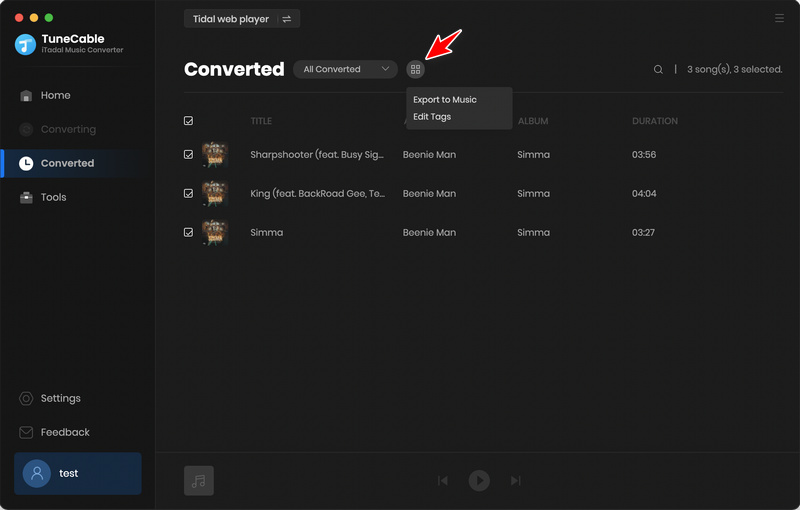Screen dimensions: 800x510
Task: Click the green macOS maximize button
Action: (49, 18)
